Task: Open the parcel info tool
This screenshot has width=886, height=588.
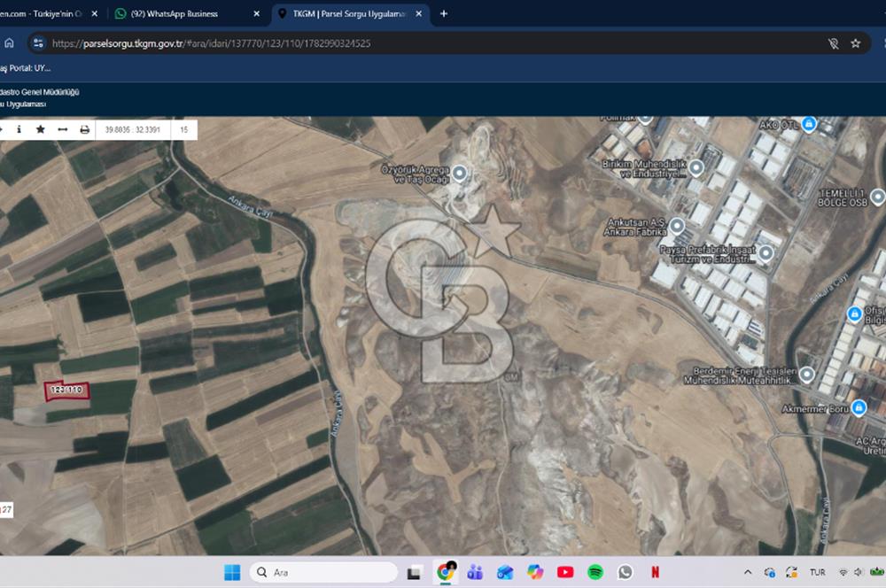Action: click(19, 129)
